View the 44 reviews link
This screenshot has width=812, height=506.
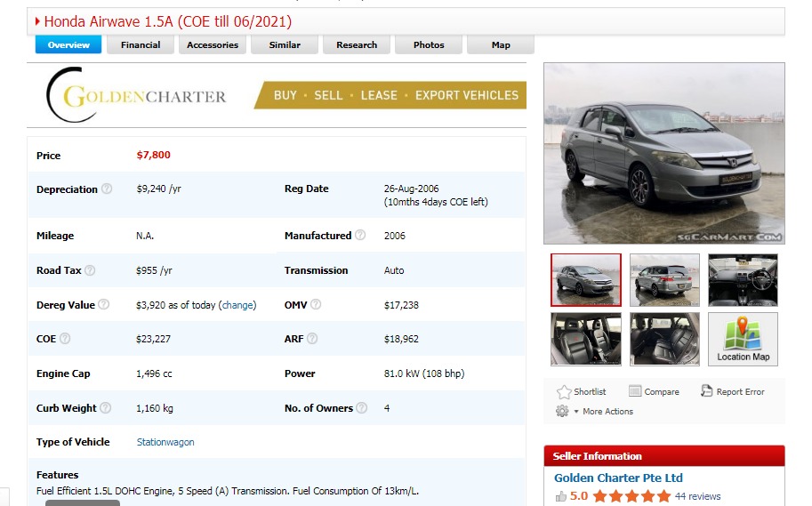click(697, 496)
